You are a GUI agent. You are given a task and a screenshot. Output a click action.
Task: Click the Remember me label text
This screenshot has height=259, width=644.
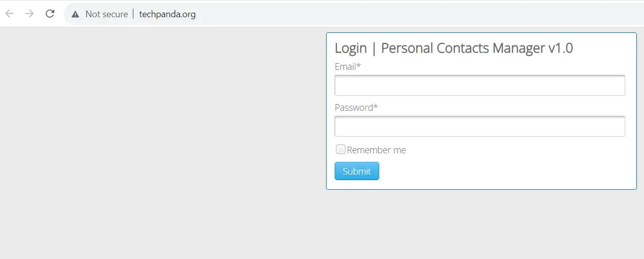point(376,150)
